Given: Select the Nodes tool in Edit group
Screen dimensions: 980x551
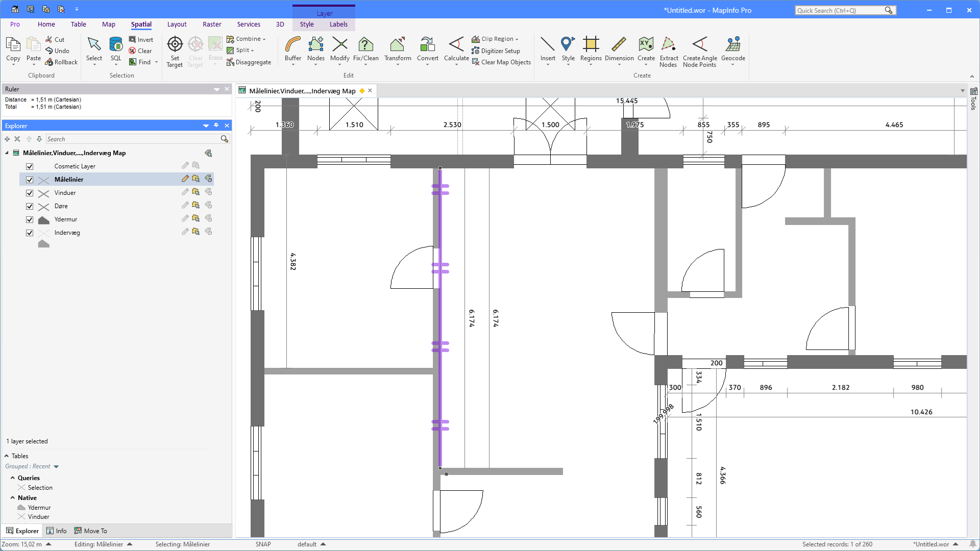Looking at the screenshot, I should pyautogui.click(x=315, y=45).
